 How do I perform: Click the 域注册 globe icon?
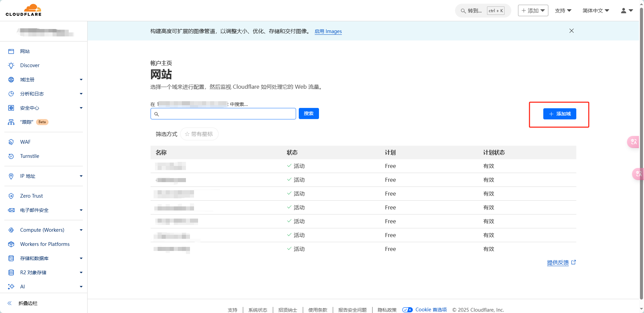(x=11, y=80)
